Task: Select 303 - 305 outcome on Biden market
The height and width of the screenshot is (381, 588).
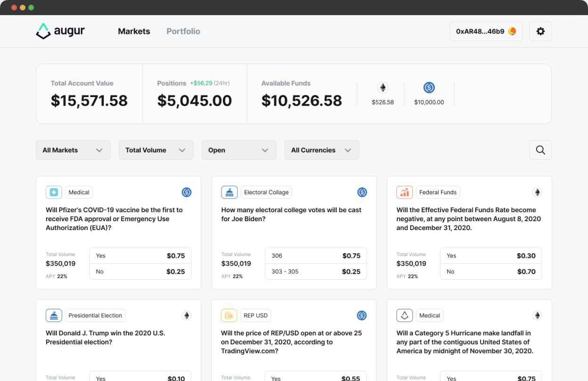Action: [x=316, y=272]
